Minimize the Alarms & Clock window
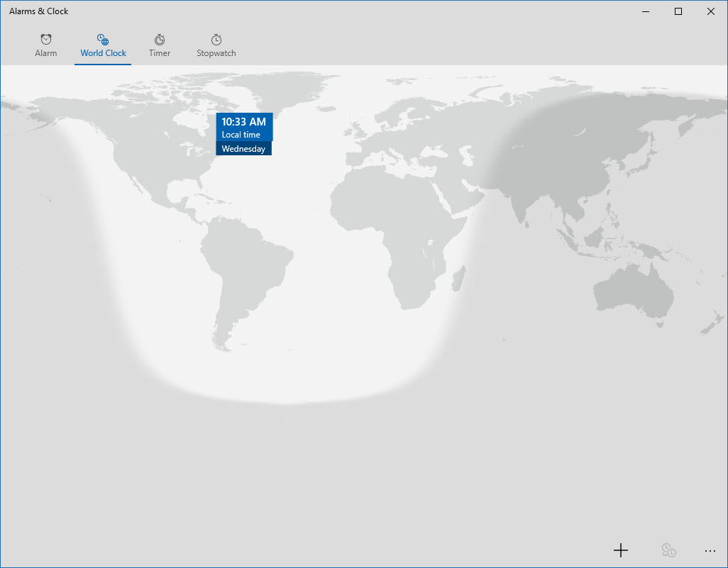The width and height of the screenshot is (728, 568). (x=646, y=11)
